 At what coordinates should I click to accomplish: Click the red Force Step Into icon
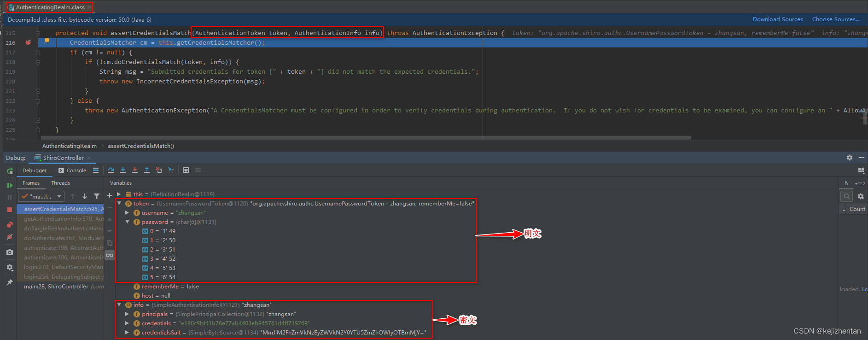point(135,170)
